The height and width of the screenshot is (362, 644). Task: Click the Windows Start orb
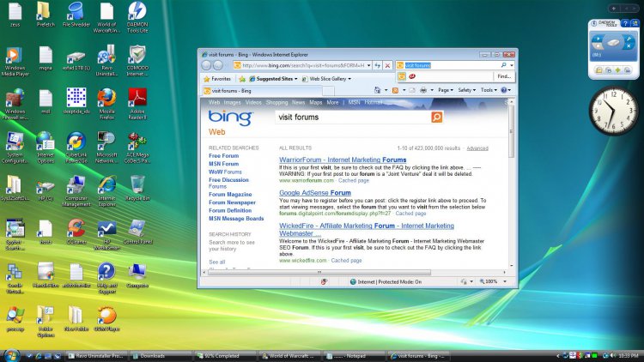coord(11,355)
